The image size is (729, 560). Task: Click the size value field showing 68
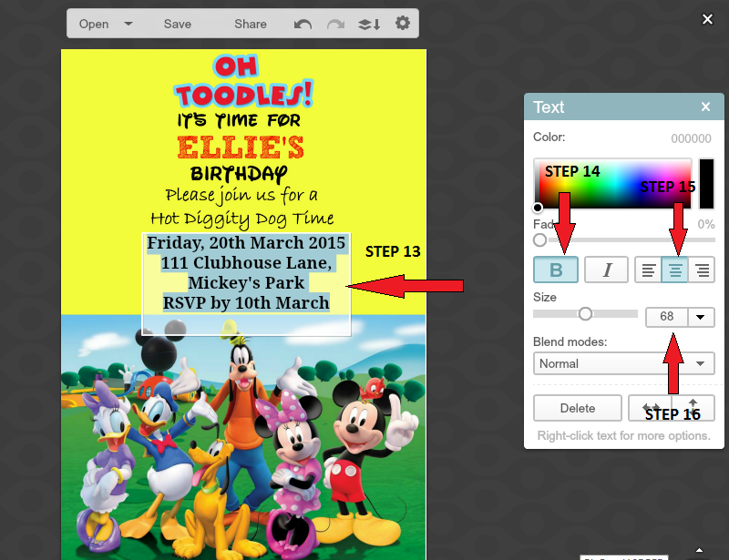point(666,318)
